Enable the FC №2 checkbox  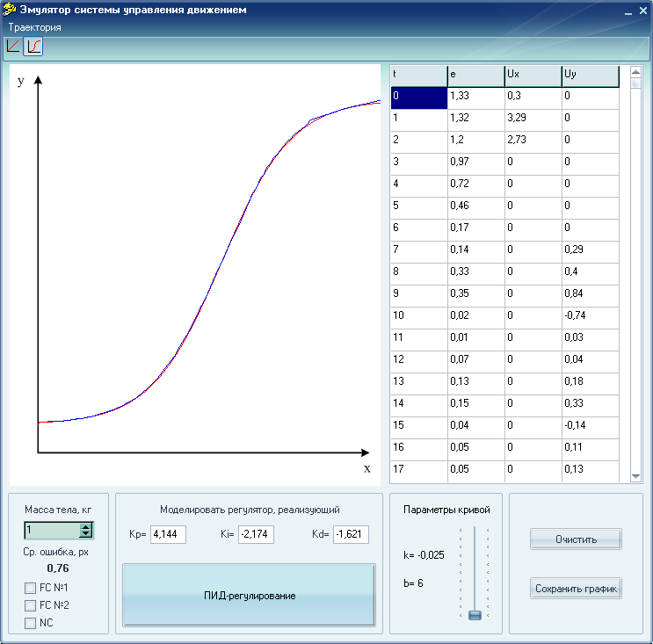31,605
